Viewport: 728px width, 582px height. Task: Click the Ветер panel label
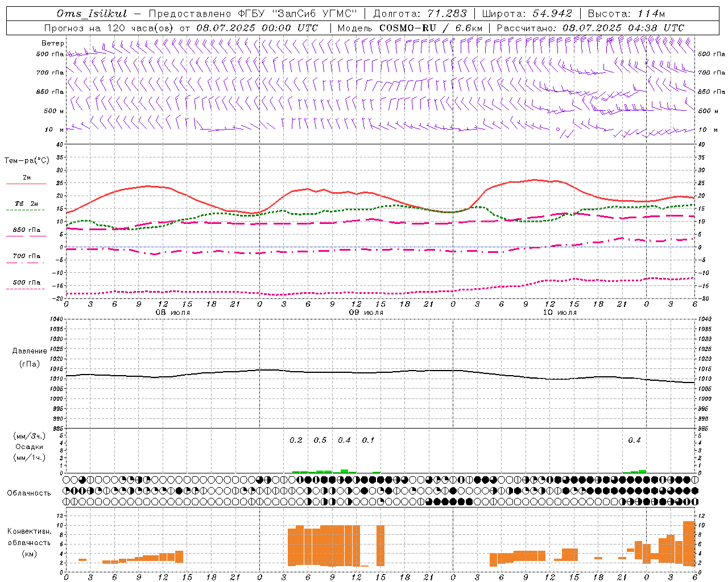click(x=52, y=43)
